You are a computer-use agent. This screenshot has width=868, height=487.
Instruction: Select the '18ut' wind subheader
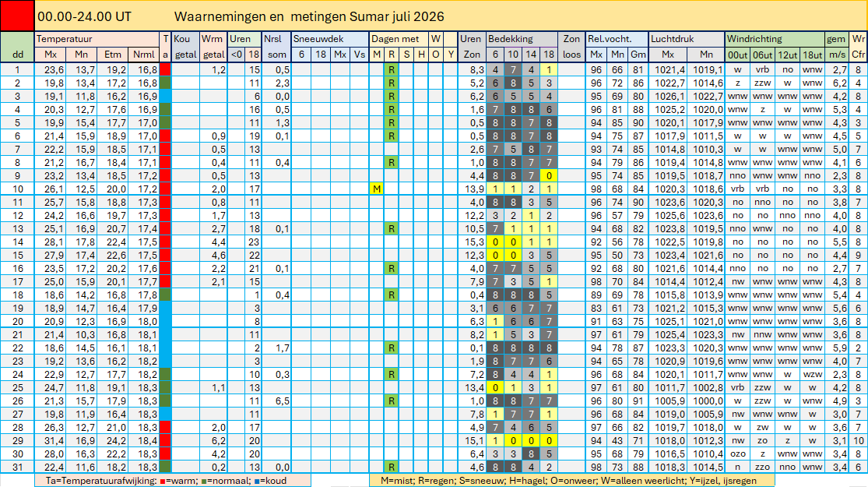[812, 55]
